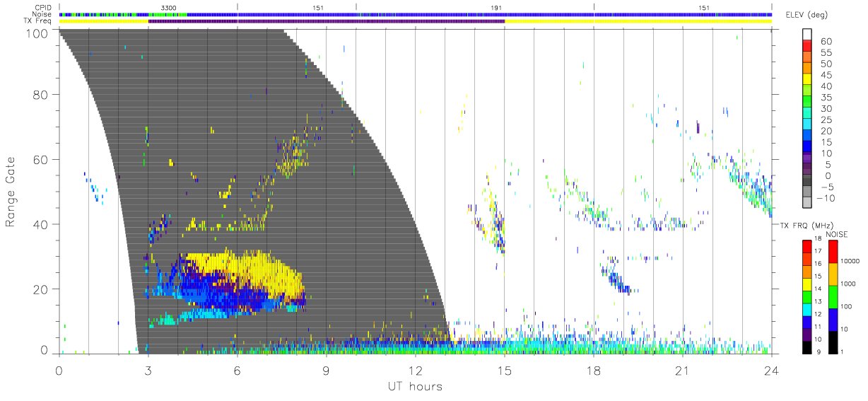This screenshot has height=401, width=868.
Task: Click the red swatch in TX FRQ scale
Action: 808,246
